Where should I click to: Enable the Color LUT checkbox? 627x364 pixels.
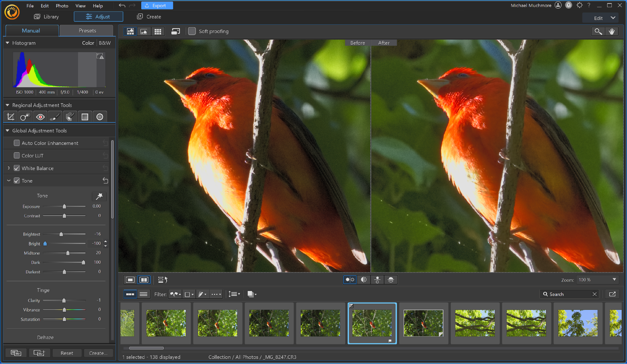[17, 155]
